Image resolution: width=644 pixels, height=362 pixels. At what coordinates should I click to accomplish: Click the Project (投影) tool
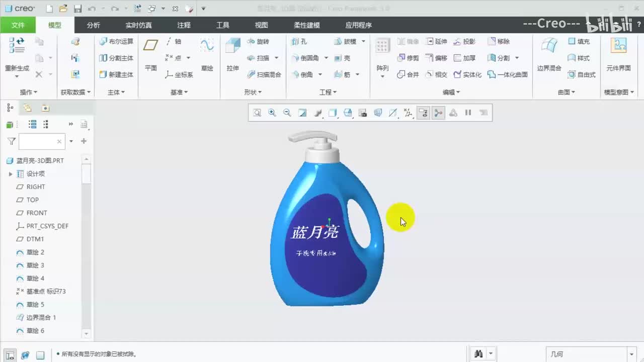coord(464,42)
